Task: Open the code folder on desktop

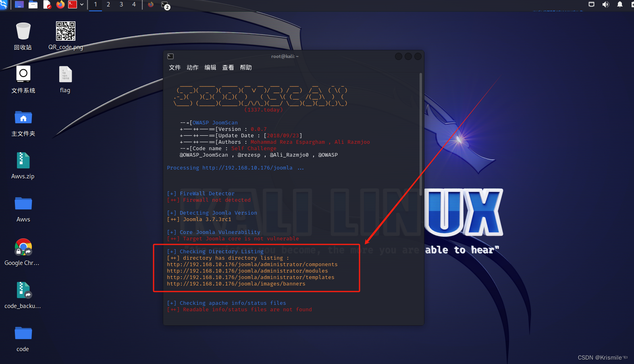Action: pyautogui.click(x=23, y=339)
